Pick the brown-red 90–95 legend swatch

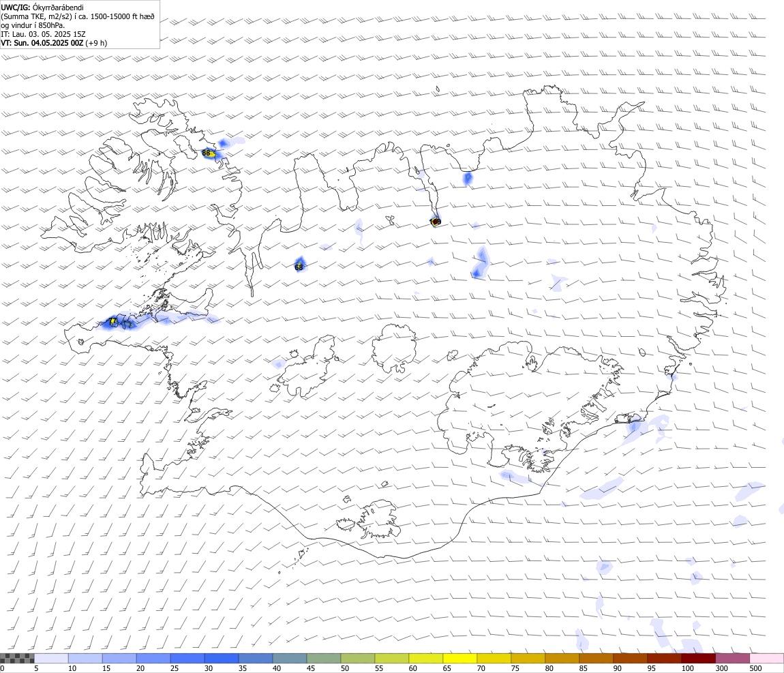tap(630, 659)
